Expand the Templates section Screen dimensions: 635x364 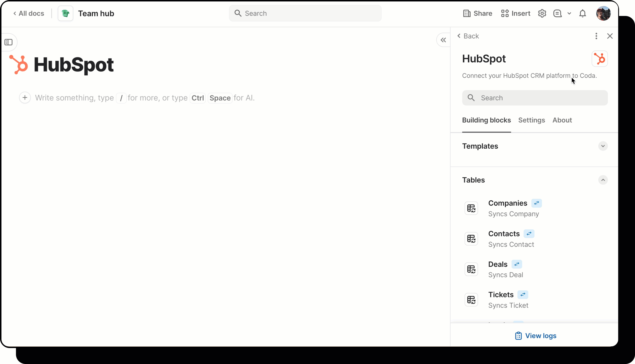[603, 146]
